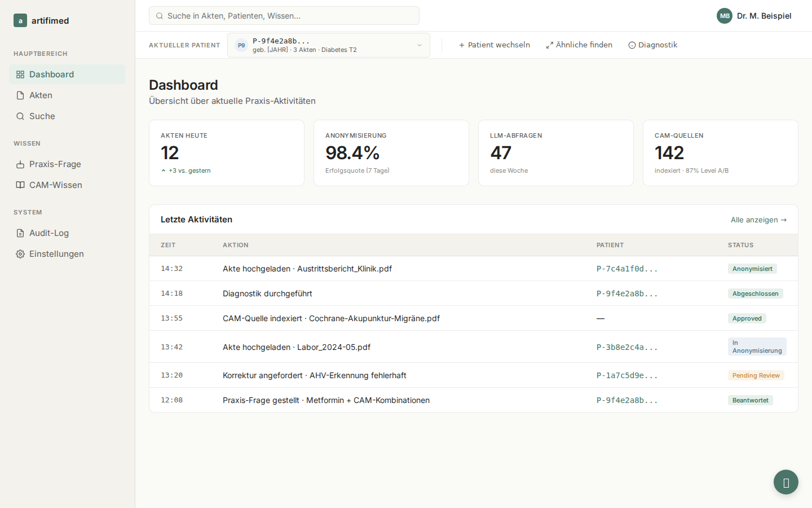The width and height of the screenshot is (812, 508).
Task: Click the expand arrows icon for Ähnliche finden
Action: [x=550, y=45]
